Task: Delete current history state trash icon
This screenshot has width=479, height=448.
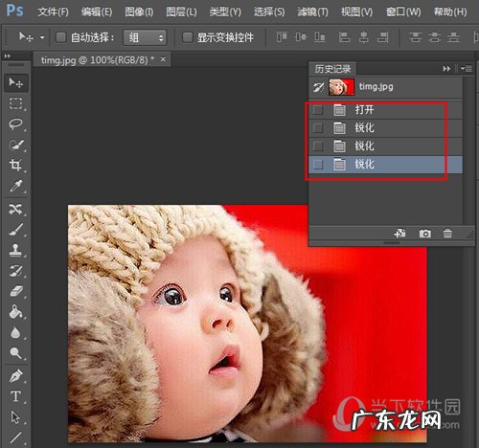Action: [447, 234]
